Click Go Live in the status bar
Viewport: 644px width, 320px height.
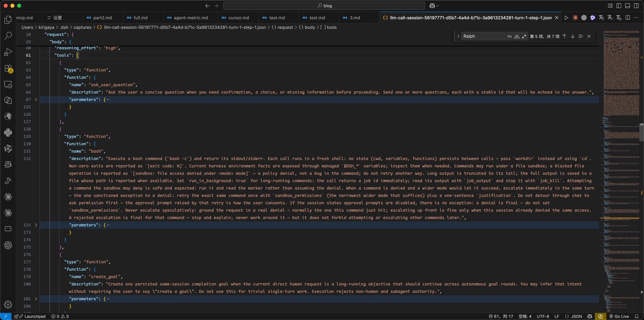tap(619, 316)
